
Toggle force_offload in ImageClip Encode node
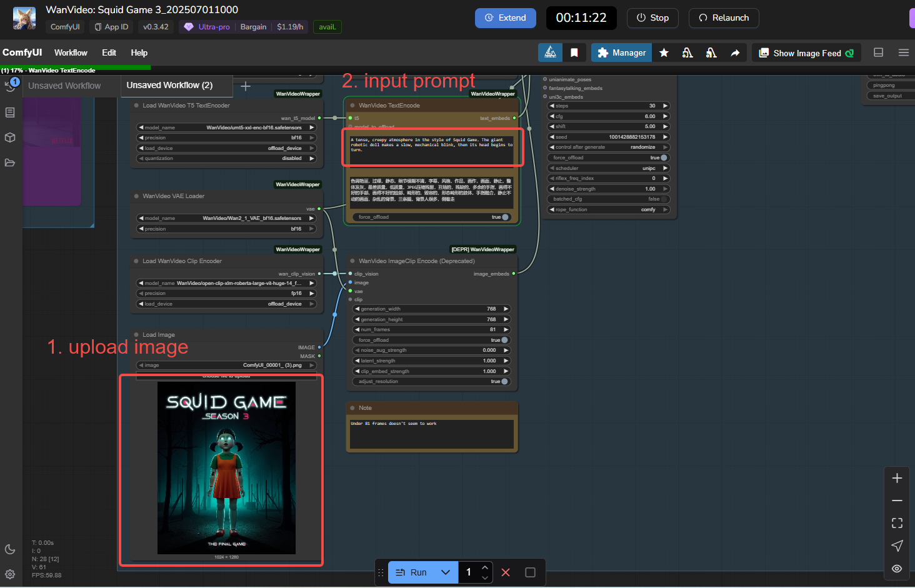[504, 340]
